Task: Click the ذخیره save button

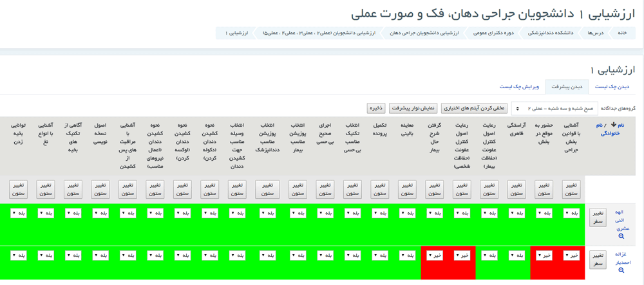Action: (x=376, y=108)
